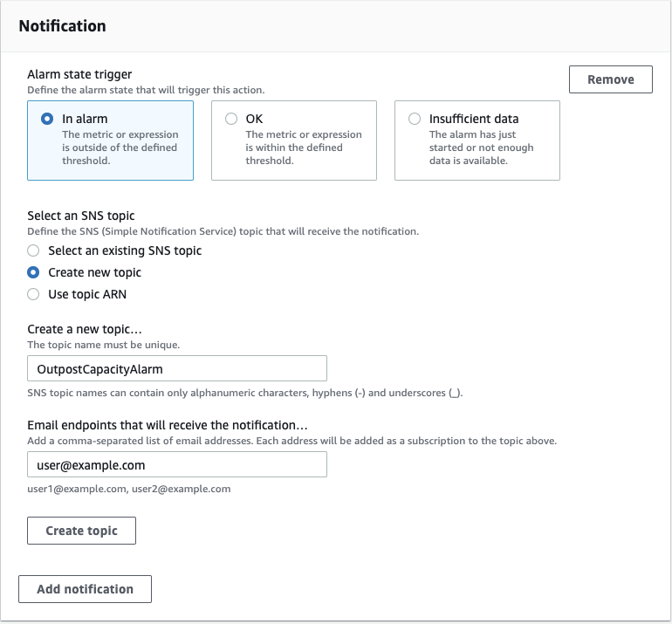Focus the OutpostCapacityAlarm topic name field

177,369
